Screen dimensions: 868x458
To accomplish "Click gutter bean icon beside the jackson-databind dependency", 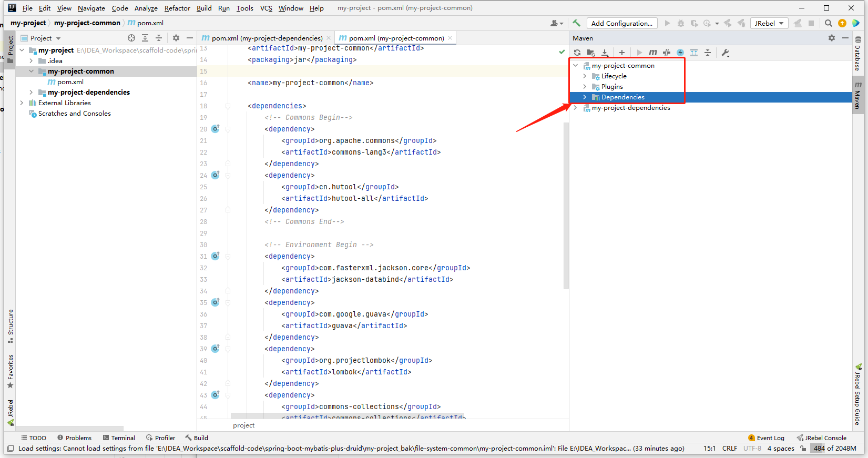I will click(216, 256).
